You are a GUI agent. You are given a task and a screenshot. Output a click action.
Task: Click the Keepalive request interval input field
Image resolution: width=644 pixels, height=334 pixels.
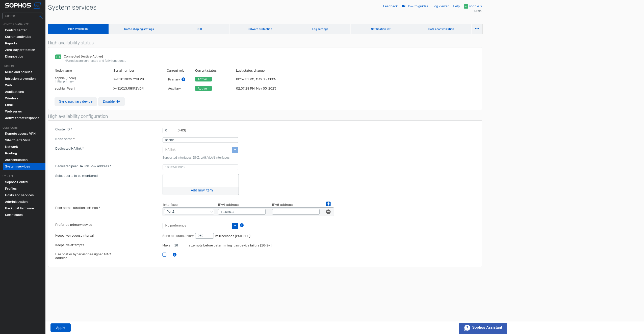[x=204, y=236]
